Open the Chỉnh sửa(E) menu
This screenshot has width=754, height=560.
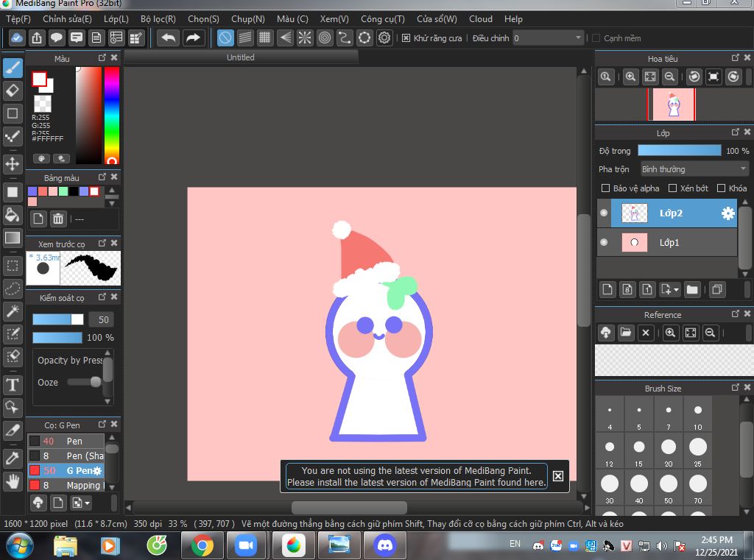[x=67, y=19]
